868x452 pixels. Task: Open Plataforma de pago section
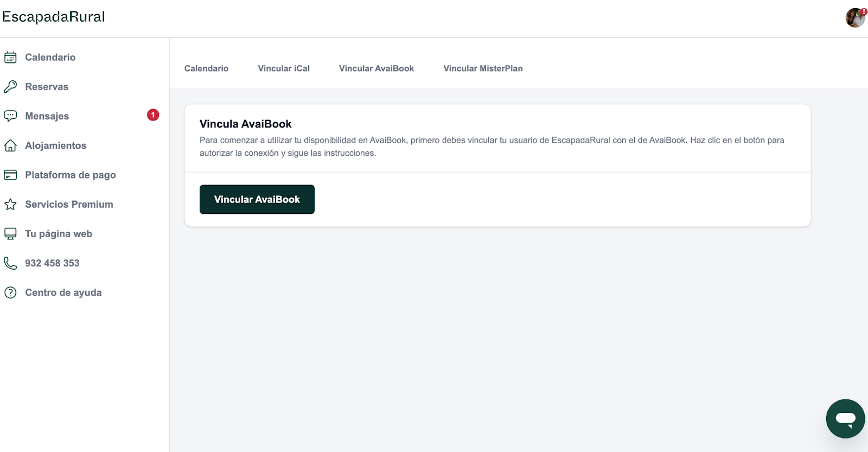(x=71, y=175)
